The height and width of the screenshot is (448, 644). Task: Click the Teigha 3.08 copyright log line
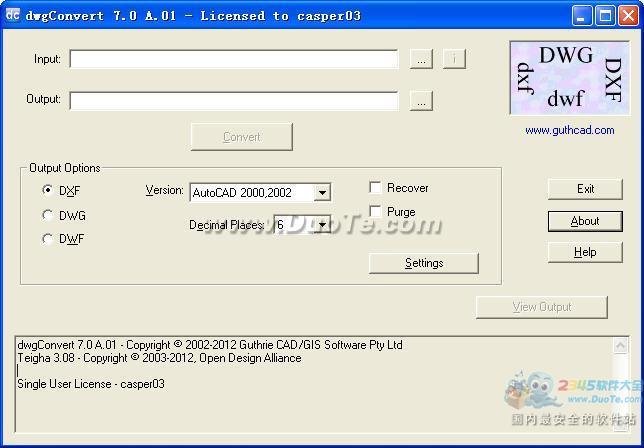point(159,358)
